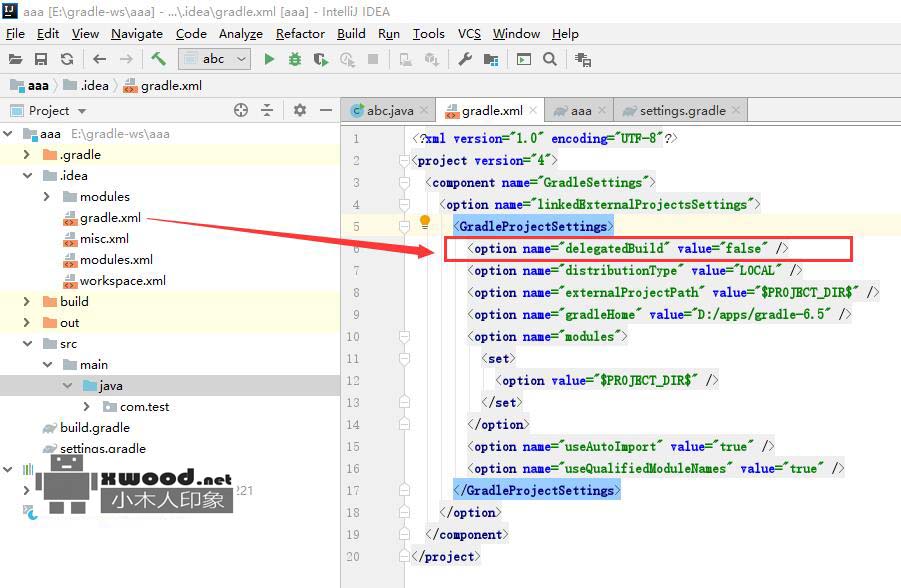This screenshot has height=588, width=901.
Task: Fold the modules option at line 10
Action: pyautogui.click(x=405, y=337)
